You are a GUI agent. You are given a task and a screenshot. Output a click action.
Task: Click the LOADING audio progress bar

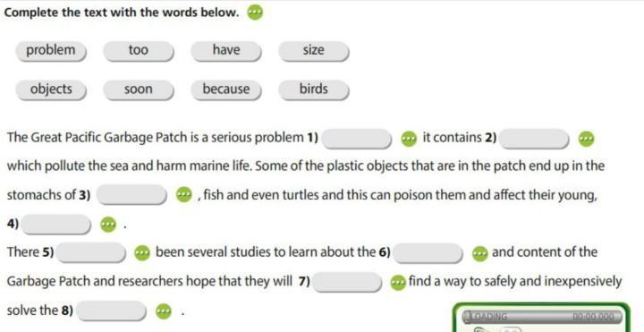[x=542, y=317]
